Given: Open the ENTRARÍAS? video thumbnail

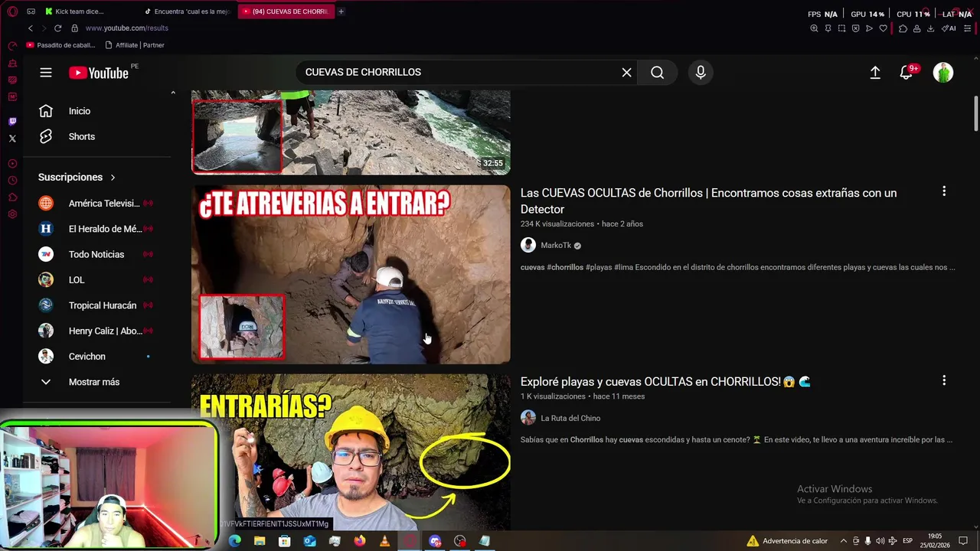Looking at the screenshot, I should (x=351, y=452).
